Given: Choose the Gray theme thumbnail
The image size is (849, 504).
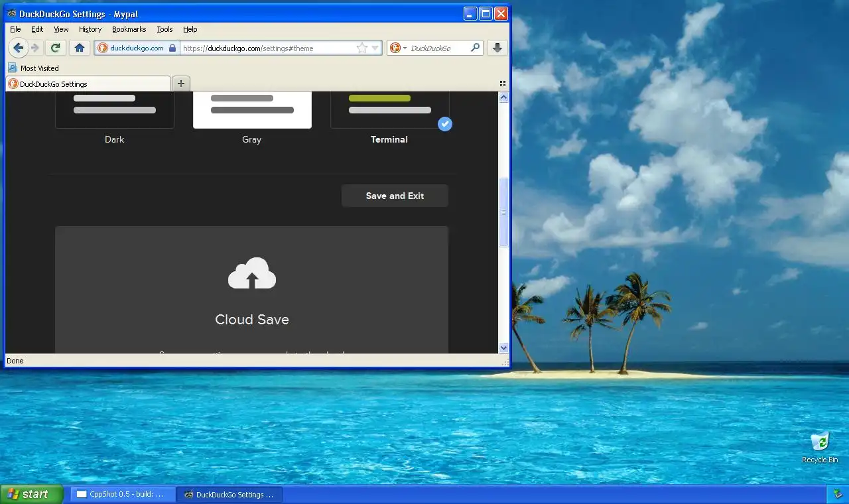Looking at the screenshot, I should [252, 109].
